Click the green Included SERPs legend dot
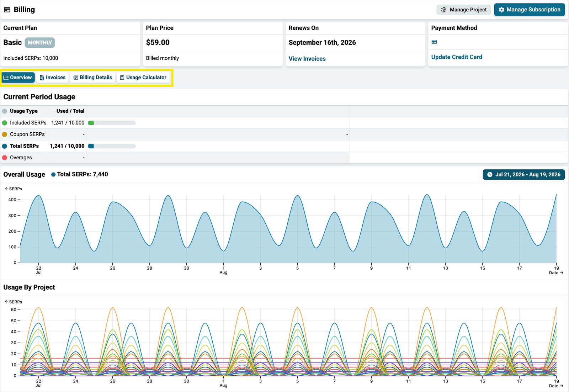The image size is (569, 392). click(5, 123)
